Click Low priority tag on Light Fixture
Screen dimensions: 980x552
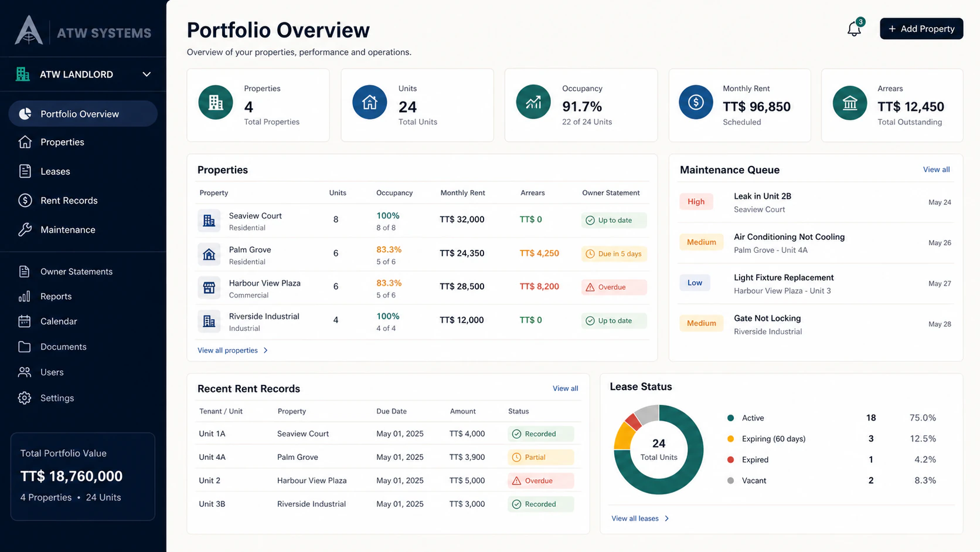pyautogui.click(x=695, y=283)
